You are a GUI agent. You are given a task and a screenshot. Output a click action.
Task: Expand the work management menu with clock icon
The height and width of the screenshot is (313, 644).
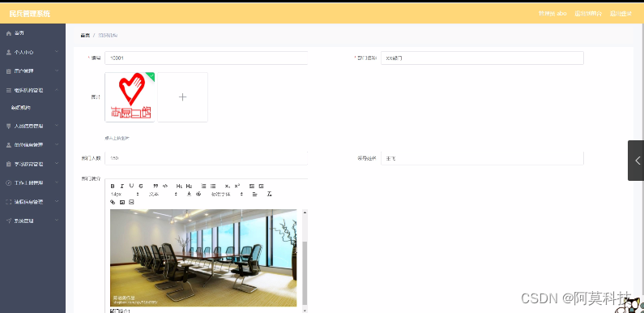pos(32,183)
